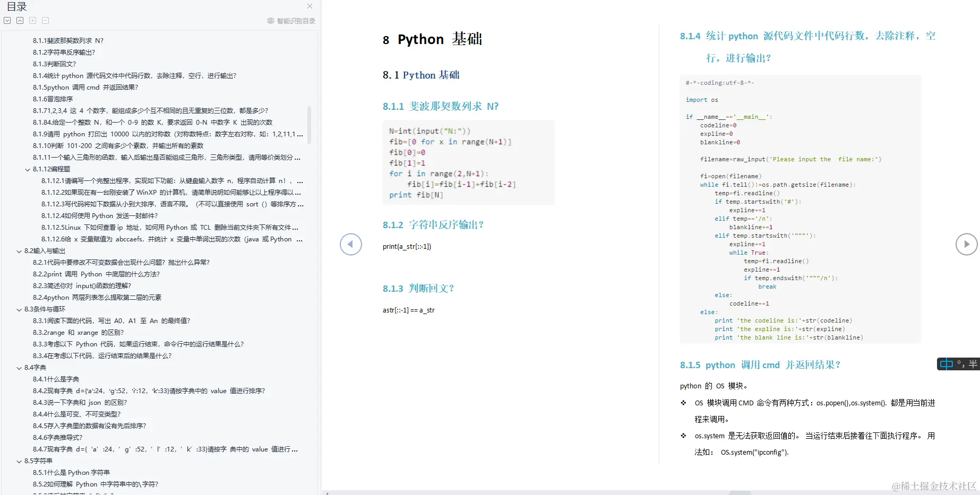Toggle the 中 Chinese input mode indicator
Viewport: 980px width, 495px height.
[946, 364]
